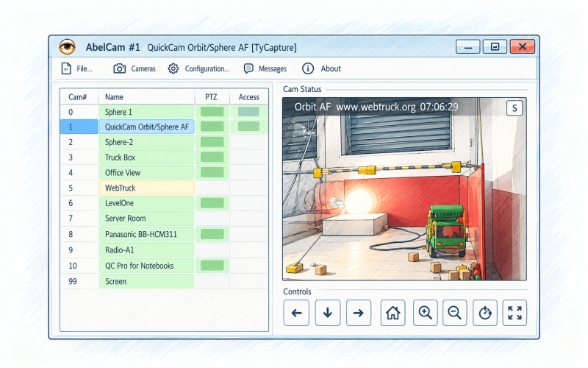
Task: Select the Truck Box camera row
Action: pyautogui.click(x=164, y=158)
